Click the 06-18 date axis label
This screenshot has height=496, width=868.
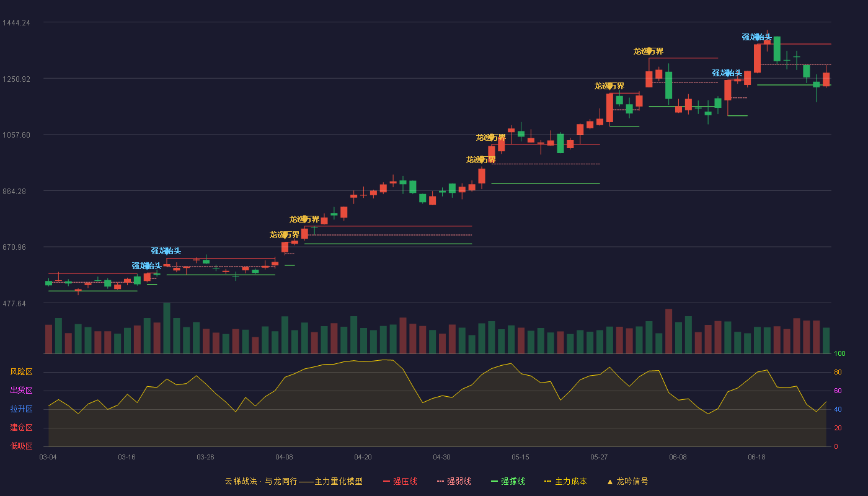tap(756, 457)
